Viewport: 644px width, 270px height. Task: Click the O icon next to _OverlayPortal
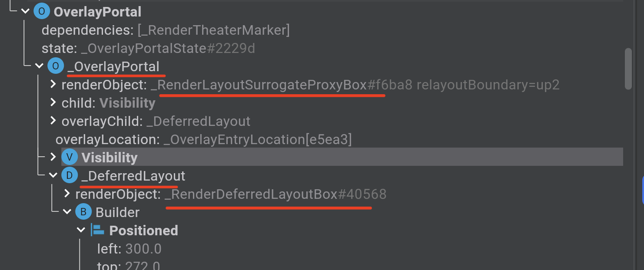(55, 66)
